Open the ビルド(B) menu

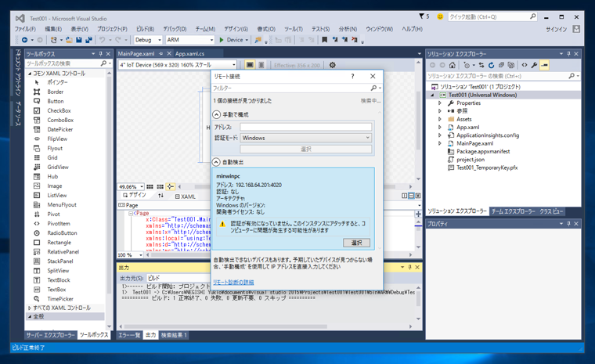pos(145,29)
